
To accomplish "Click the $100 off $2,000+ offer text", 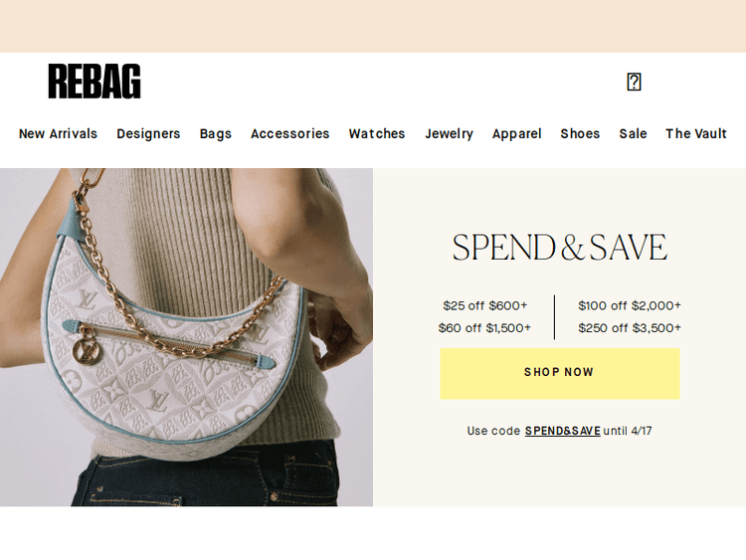I will (630, 305).
